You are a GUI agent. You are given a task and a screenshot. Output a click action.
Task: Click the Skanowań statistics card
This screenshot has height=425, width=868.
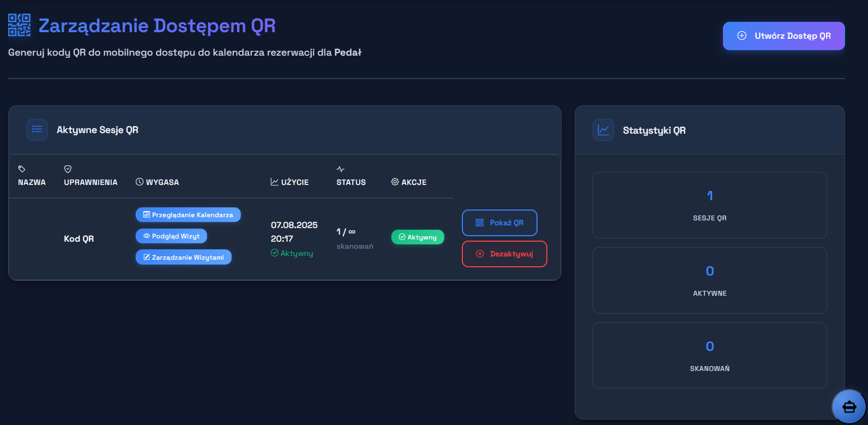tap(709, 356)
